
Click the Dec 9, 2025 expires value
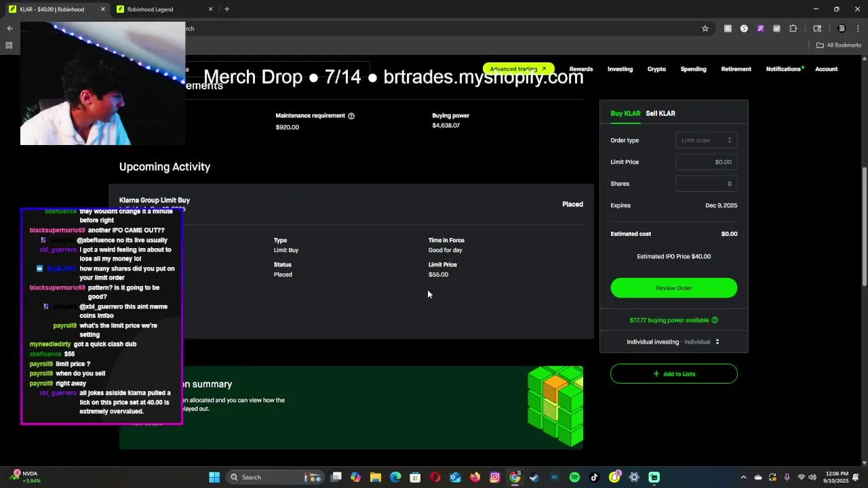point(721,205)
